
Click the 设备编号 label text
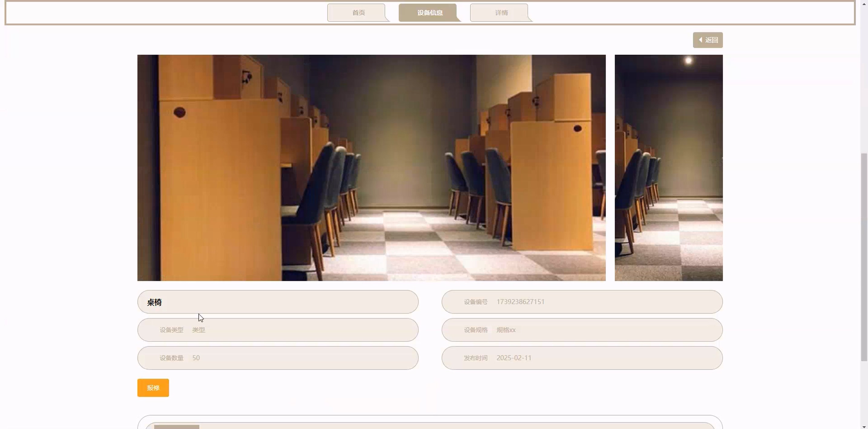(x=475, y=302)
